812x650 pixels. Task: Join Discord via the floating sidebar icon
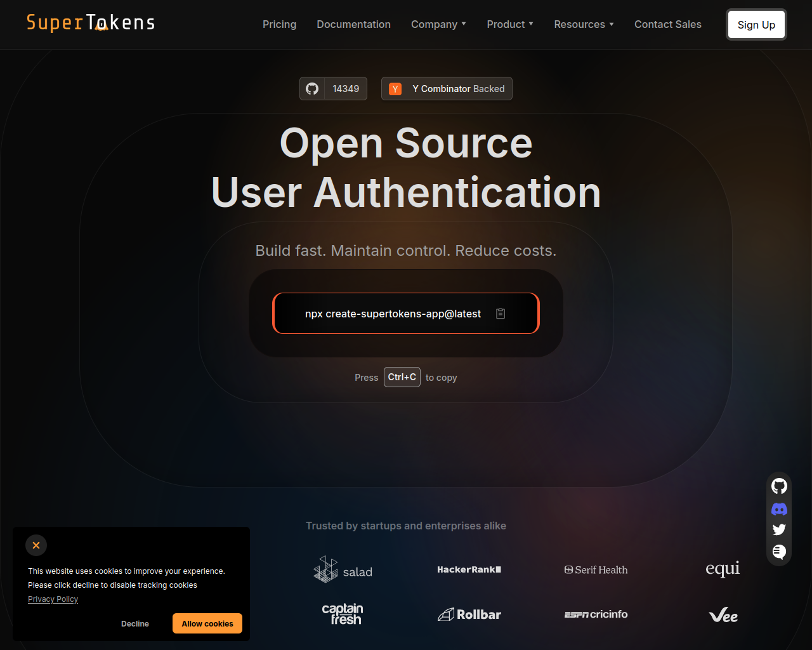coord(779,509)
